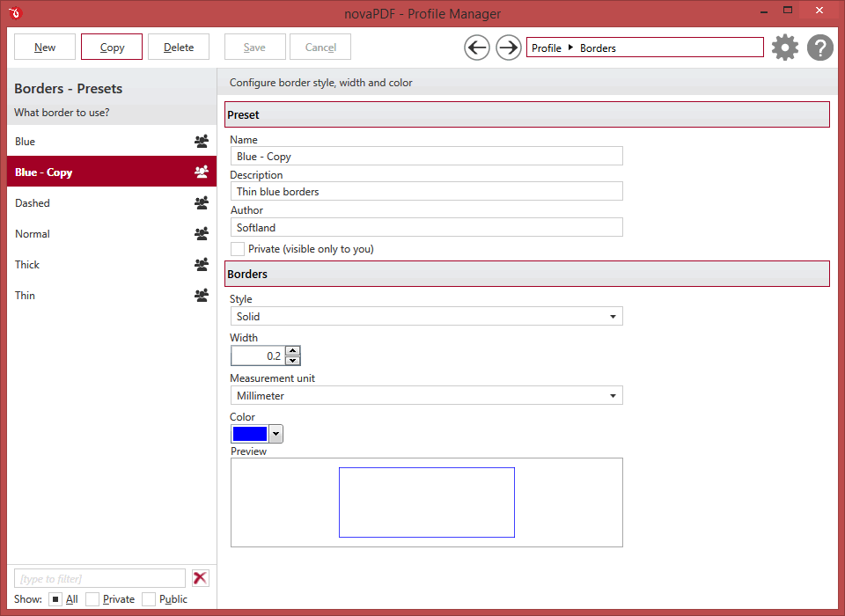Toggle the Show All checkbox
Screen dimensions: 845x616
(x=55, y=599)
